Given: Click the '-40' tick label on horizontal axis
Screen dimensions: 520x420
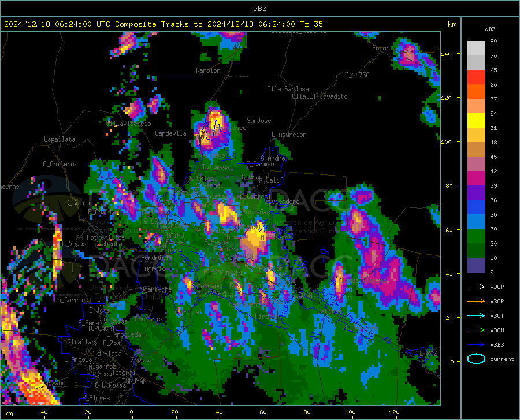Looking at the screenshot, I should coord(42,412).
